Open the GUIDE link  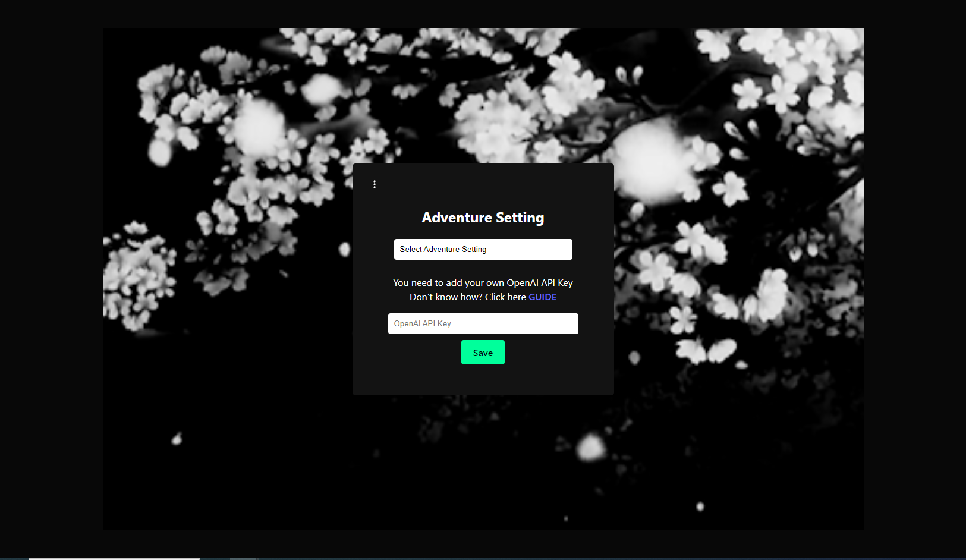tap(542, 297)
